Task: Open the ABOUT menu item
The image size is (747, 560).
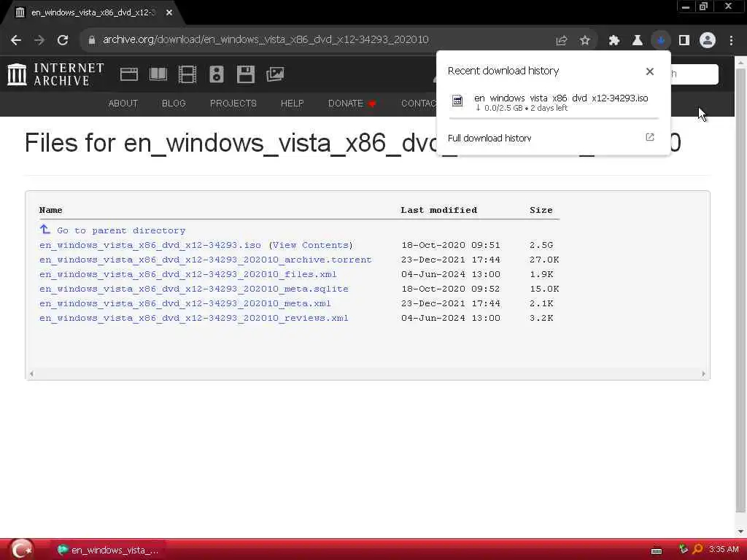Action: pyautogui.click(x=123, y=104)
